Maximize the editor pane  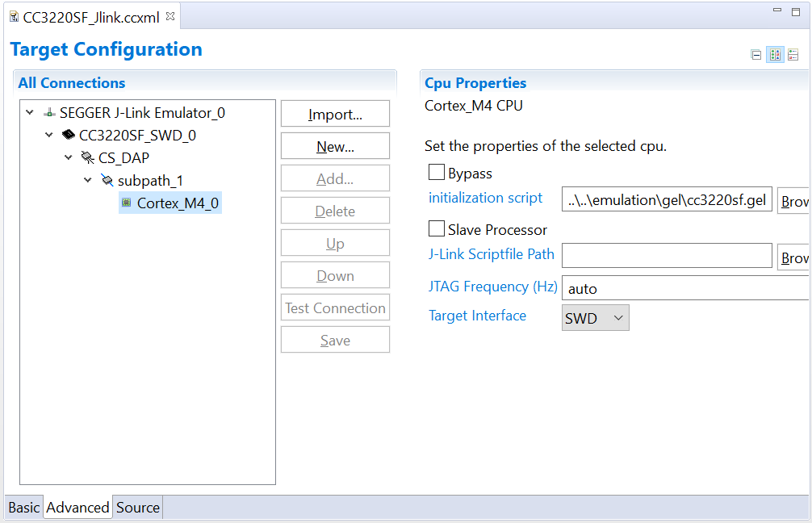pyautogui.click(x=796, y=11)
